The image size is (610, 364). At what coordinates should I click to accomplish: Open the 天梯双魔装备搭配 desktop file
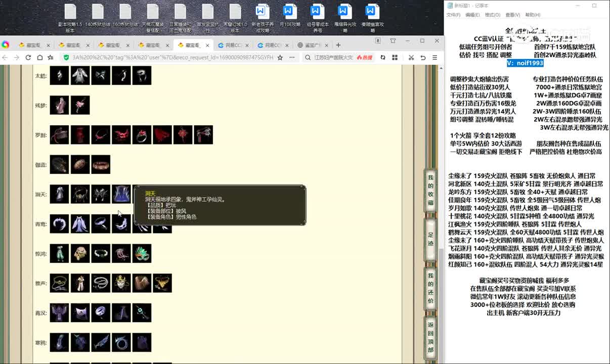click(153, 18)
